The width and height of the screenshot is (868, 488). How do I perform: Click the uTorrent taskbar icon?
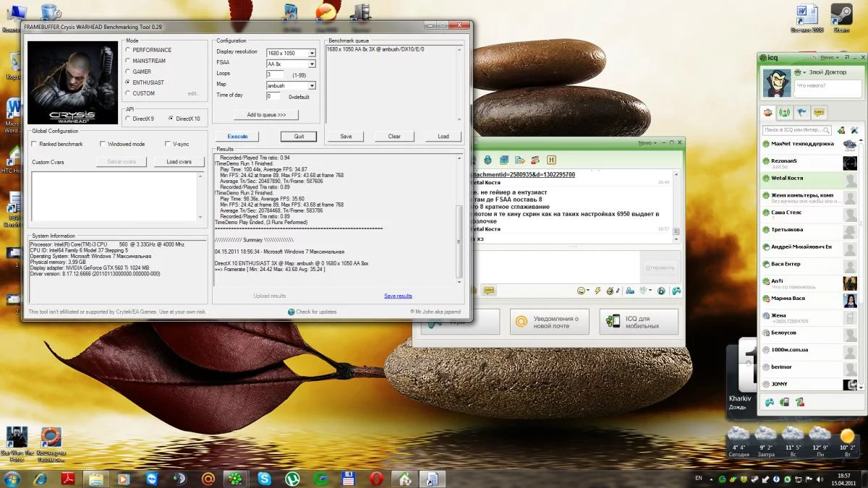point(293,478)
